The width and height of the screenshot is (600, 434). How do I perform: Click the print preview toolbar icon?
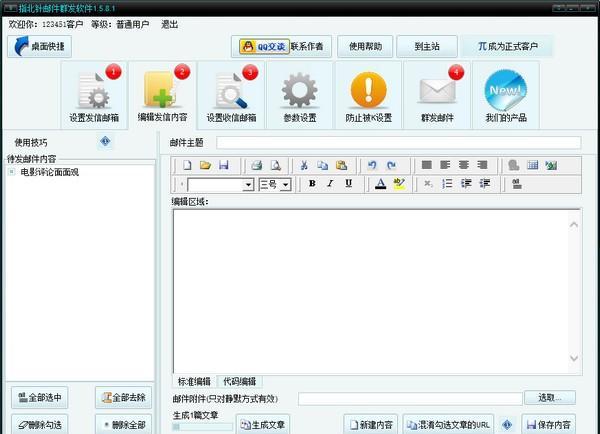click(x=276, y=165)
